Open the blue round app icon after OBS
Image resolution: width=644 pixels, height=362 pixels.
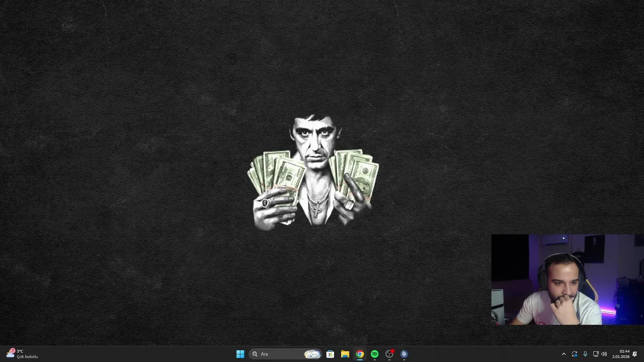(404, 354)
